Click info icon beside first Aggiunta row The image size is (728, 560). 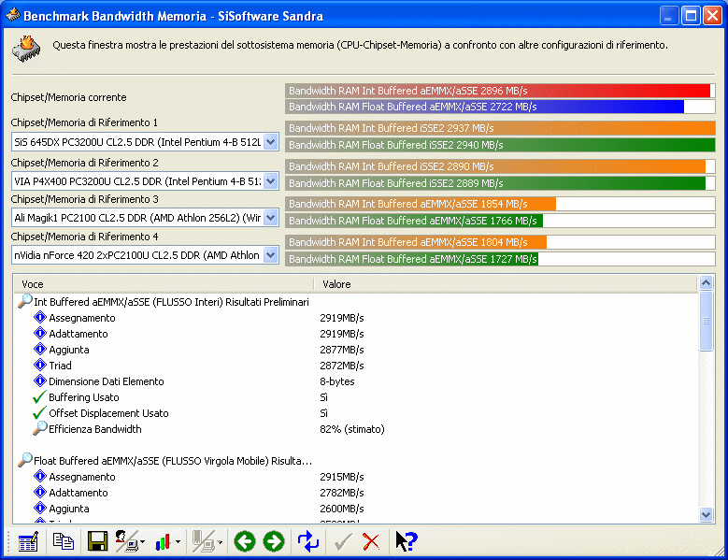40,350
